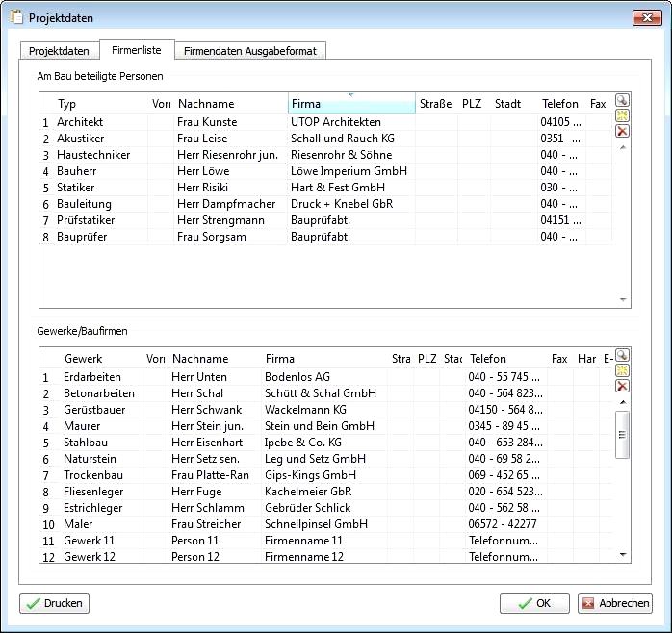Click the search icon beside the persons table
This screenshot has height=633, width=672.
(x=622, y=100)
